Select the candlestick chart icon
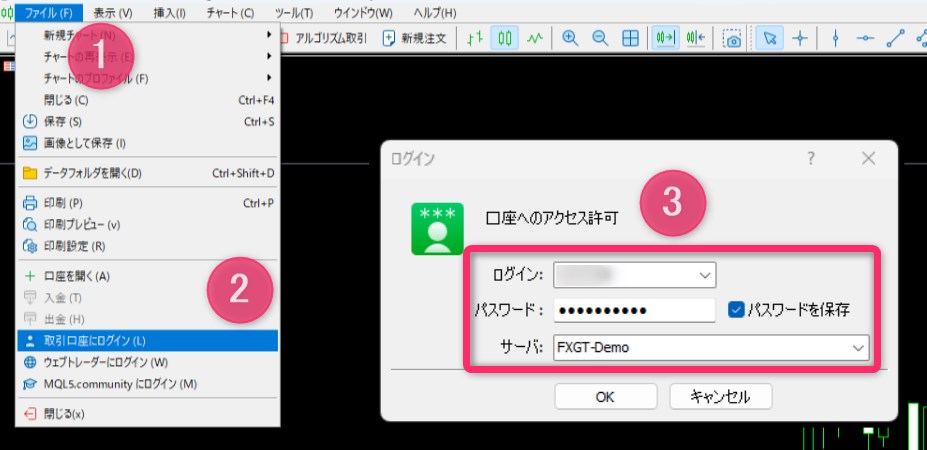927x450 pixels. pyautogui.click(x=505, y=39)
